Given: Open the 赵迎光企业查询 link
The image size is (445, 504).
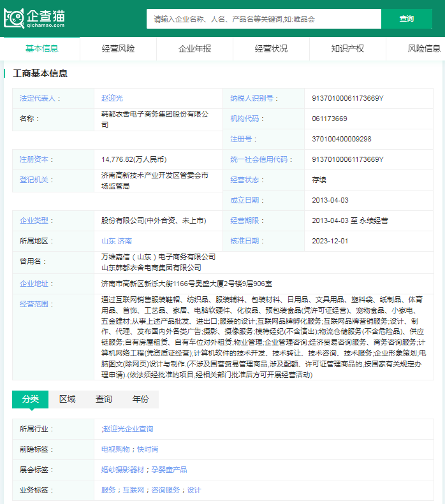Looking at the screenshot, I should coord(128,429).
